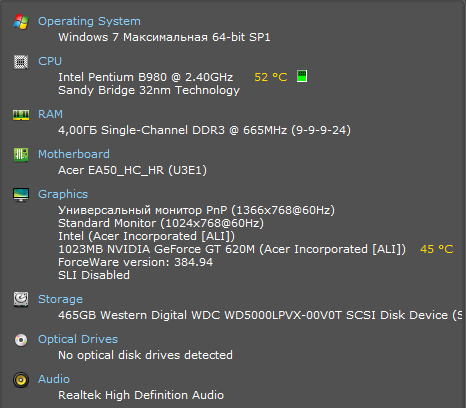The height and width of the screenshot is (408, 466).
Task: Open the Graphics section heading
Action: pyautogui.click(x=63, y=194)
